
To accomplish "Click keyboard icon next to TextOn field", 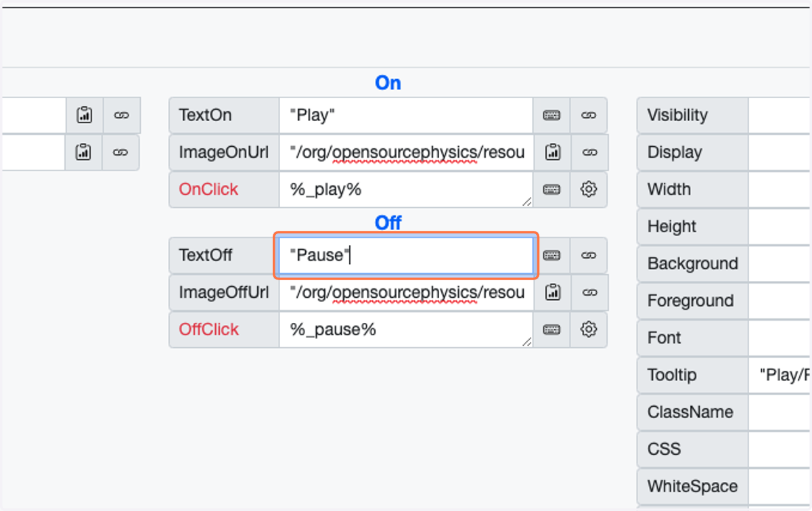I will (551, 115).
